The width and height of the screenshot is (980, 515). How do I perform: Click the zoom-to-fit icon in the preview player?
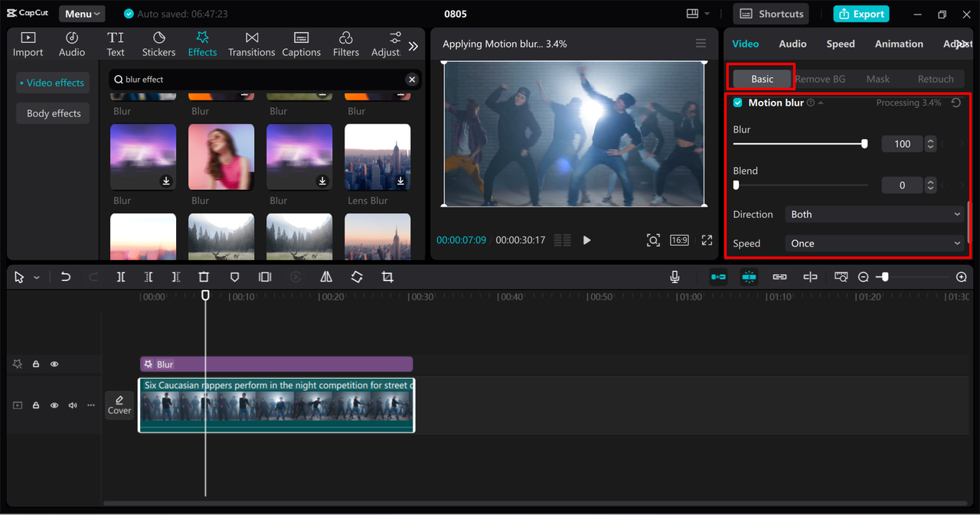[653, 240]
